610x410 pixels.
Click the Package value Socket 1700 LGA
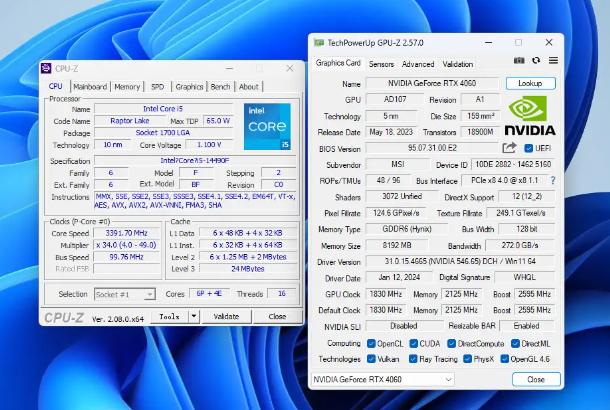pos(163,133)
